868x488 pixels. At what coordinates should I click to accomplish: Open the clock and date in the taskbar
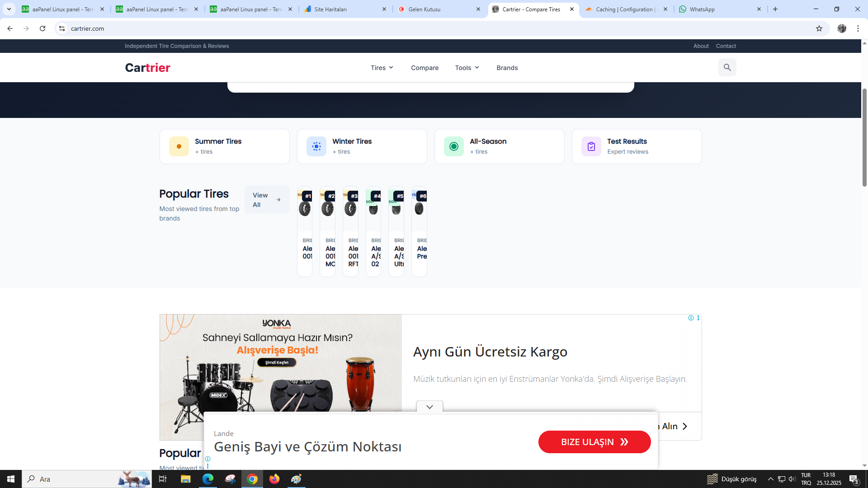tap(829, 479)
